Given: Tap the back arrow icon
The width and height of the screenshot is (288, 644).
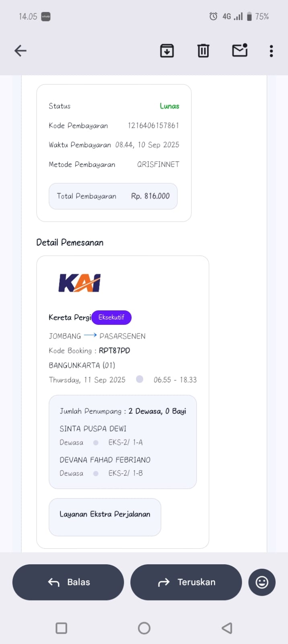Looking at the screenshot, I should (21, 51).
